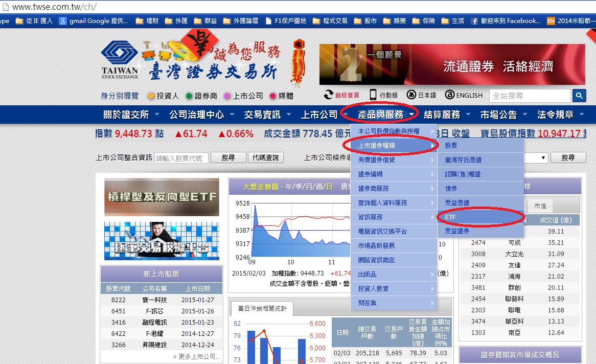The width and height of the screenshot is (596, 364).
Task: Select 網路資訊商店 menu item
Action: click(x=394, y=260)
